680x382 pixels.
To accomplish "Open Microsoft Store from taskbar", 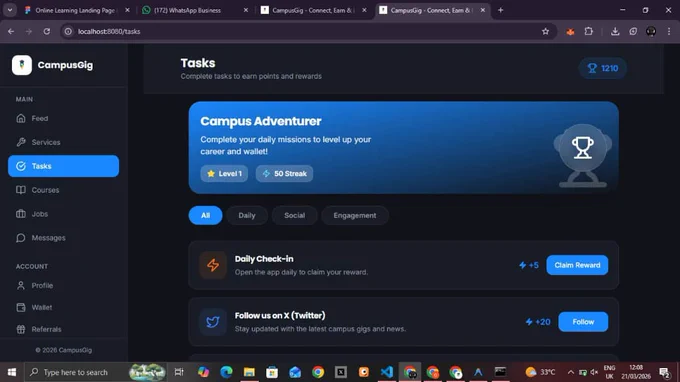I will 272,372.
